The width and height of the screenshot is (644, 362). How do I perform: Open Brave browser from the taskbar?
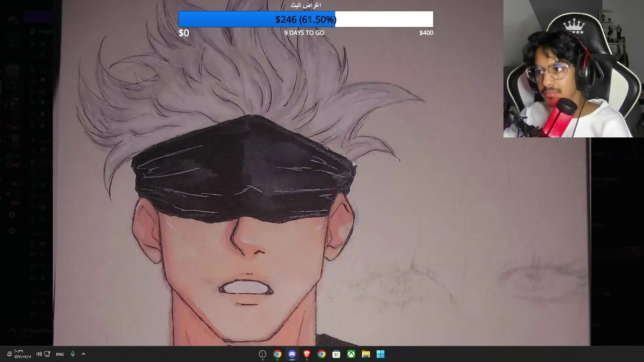[x=307, y=354]
